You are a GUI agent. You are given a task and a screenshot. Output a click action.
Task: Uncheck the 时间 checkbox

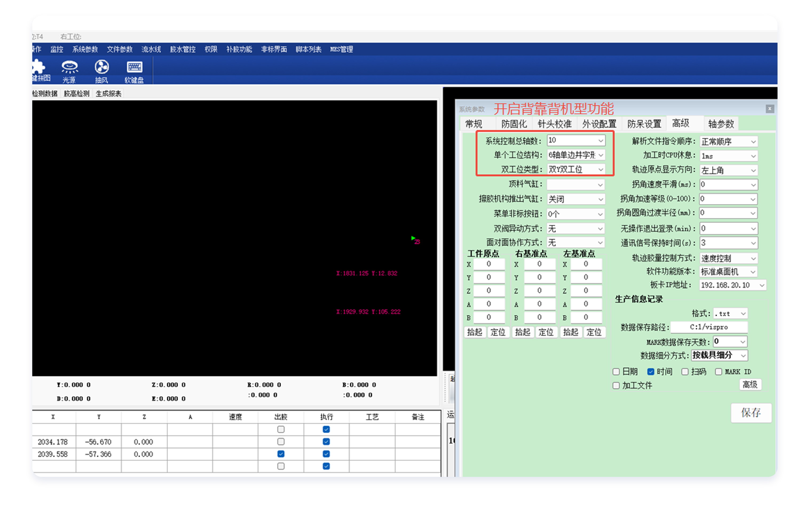[651, 371]
